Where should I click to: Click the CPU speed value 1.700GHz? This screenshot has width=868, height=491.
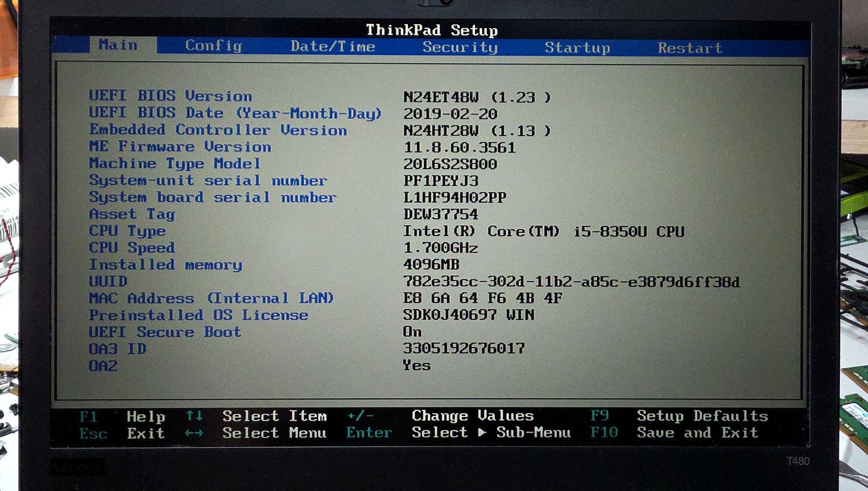[x=441, y=248]
